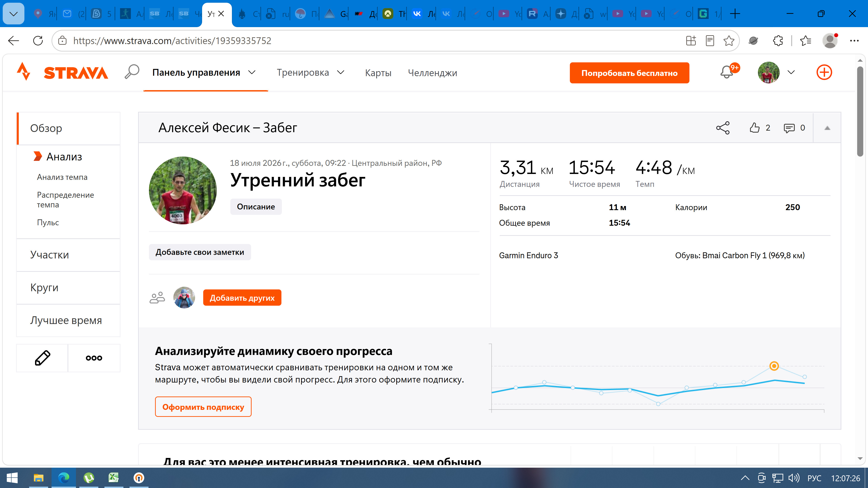Open browser extensions puzzle icon

[x=778, y=41]
